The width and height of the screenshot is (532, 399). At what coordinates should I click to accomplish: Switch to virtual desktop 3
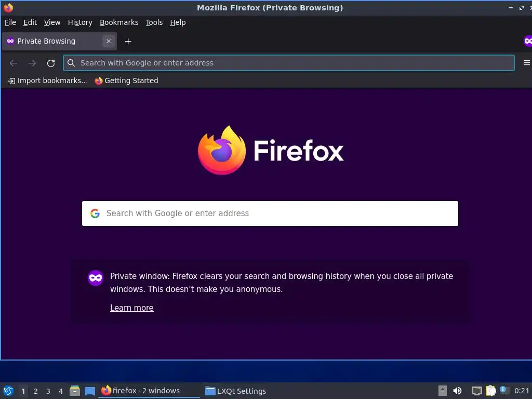click(48, 391)
